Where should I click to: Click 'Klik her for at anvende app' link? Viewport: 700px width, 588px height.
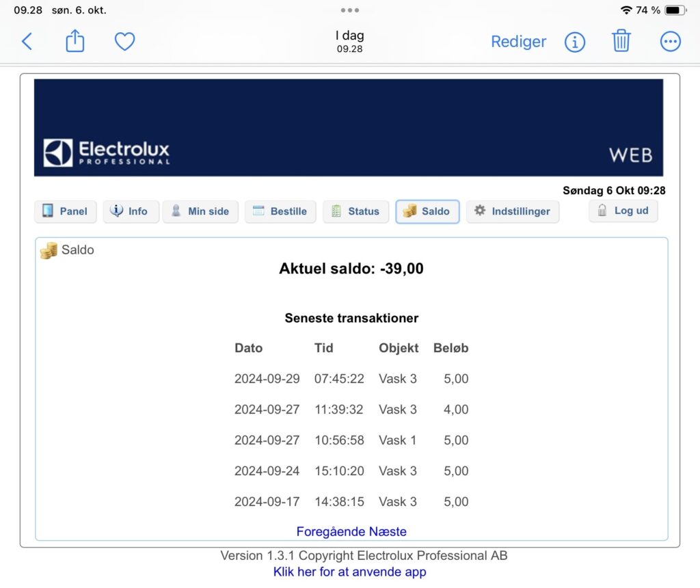click(349, 572)
